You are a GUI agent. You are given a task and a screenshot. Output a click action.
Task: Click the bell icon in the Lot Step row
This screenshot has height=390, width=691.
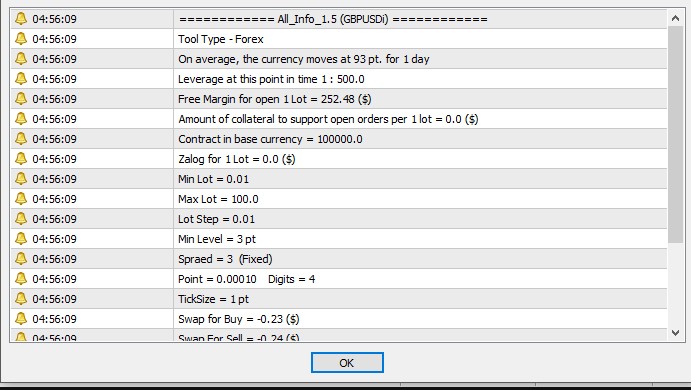(21, 219)
